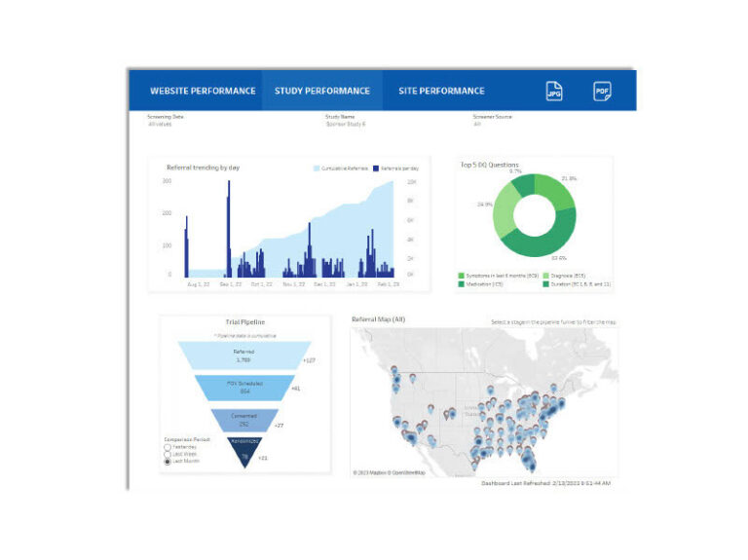Export dashboard using the JPG icon
The height and width of the screenshot is (560, 748).
click(553, 91)
